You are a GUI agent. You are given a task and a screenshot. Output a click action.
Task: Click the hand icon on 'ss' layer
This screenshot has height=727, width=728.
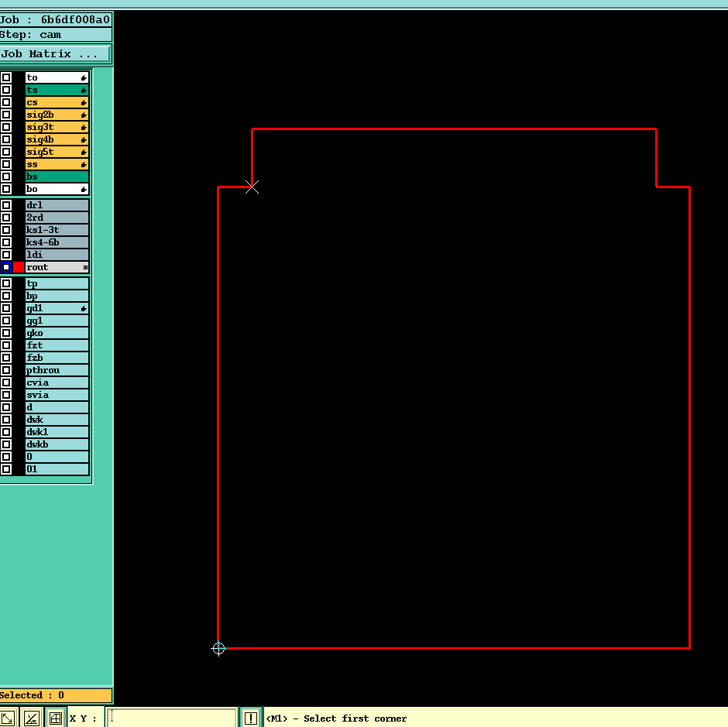click(x=84, y=164)
